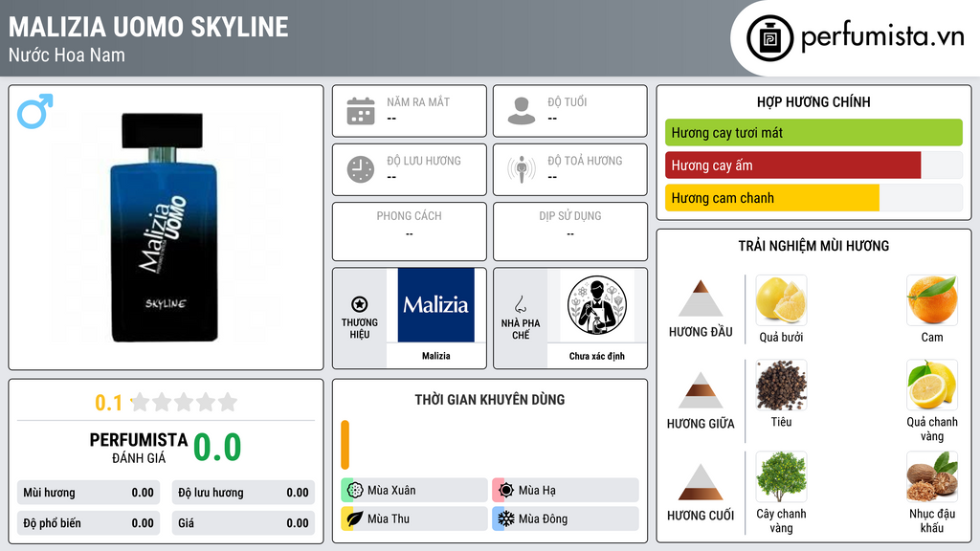Click the Mùa Thu leaf icon
The image size is (980, 551).
click(355, 518)
